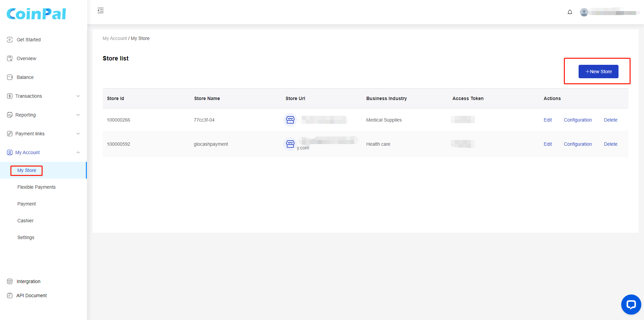Click the user avatar icon
This screenshot has height=320, width=644.
[x=584, y=12]
